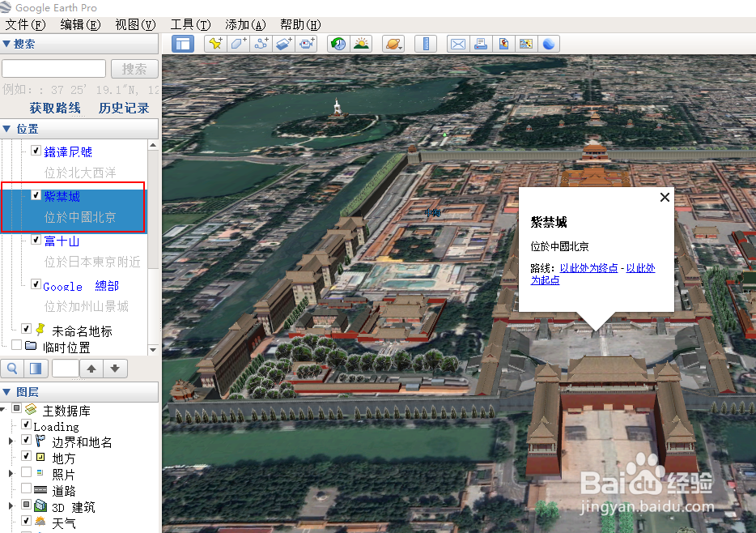
Task: Record a tour with camera icon
Action: [307, 44]
